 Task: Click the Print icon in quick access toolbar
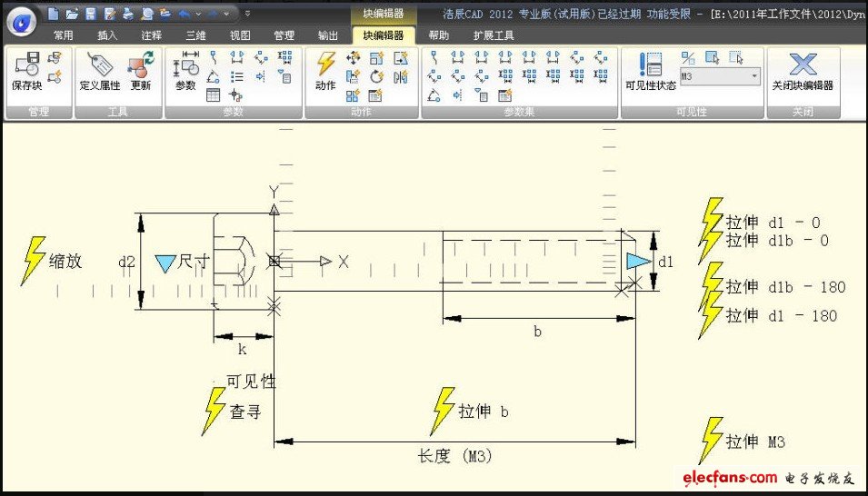128,14
